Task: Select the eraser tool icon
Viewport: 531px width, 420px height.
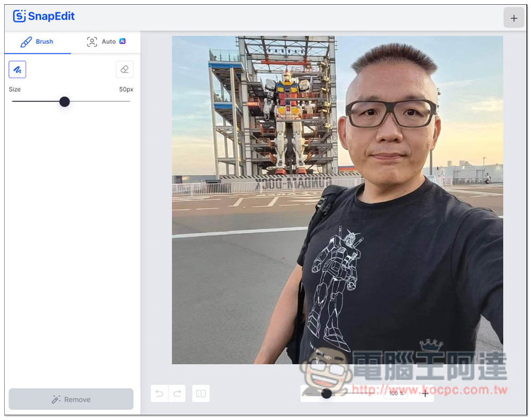Action: [x=125, y=70]
